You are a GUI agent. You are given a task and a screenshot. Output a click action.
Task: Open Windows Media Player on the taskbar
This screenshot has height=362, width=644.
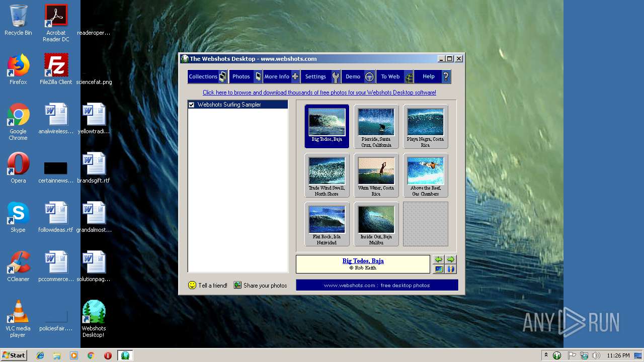74,355
